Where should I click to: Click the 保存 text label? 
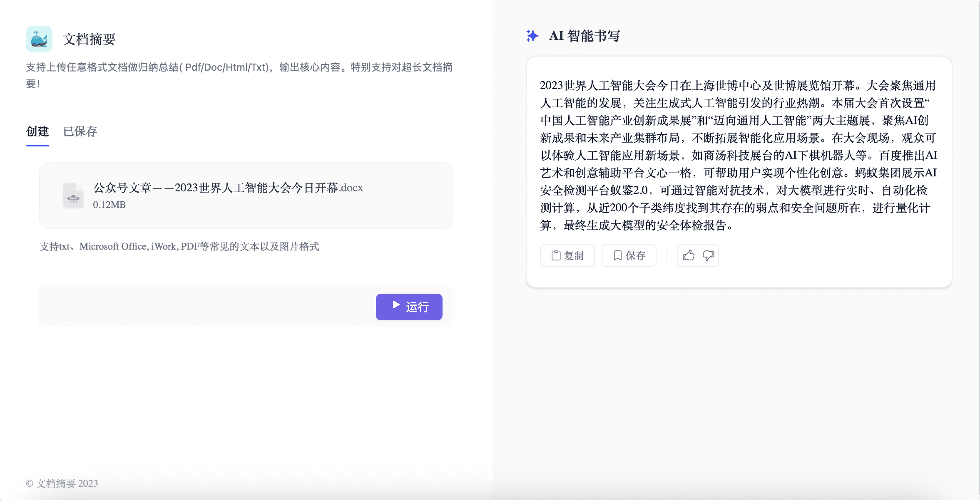point(635,255)
